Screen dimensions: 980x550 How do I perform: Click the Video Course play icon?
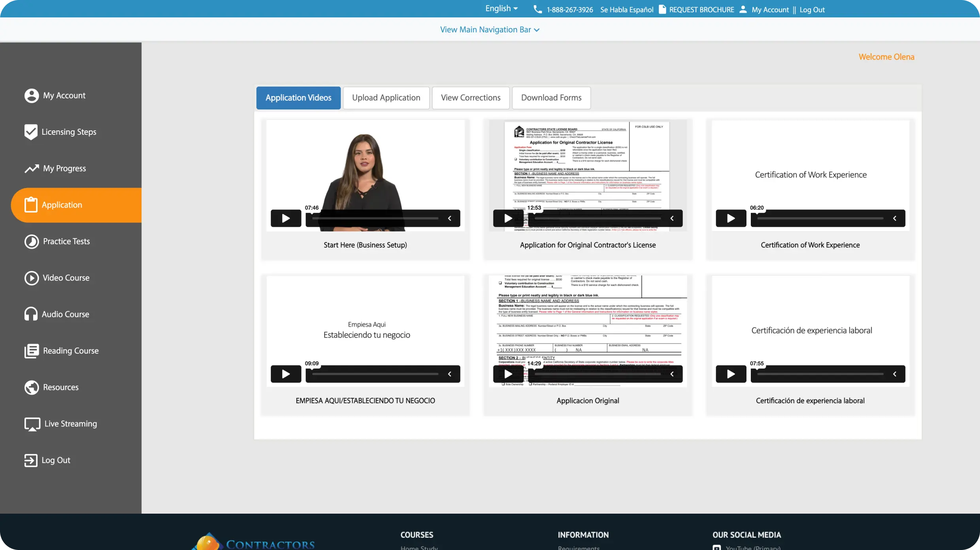point(31,278)
